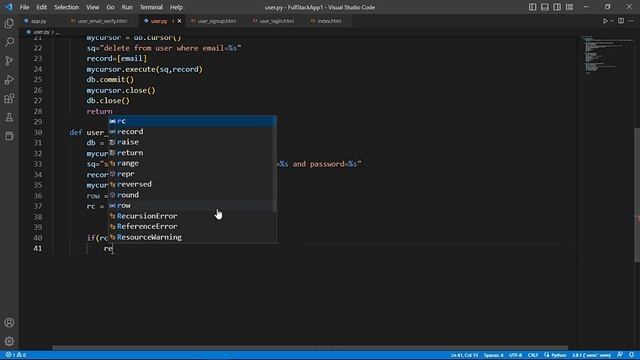Open editor More Actions ellipsis
This screenshot has width=640, height=360.
point(631,21)
